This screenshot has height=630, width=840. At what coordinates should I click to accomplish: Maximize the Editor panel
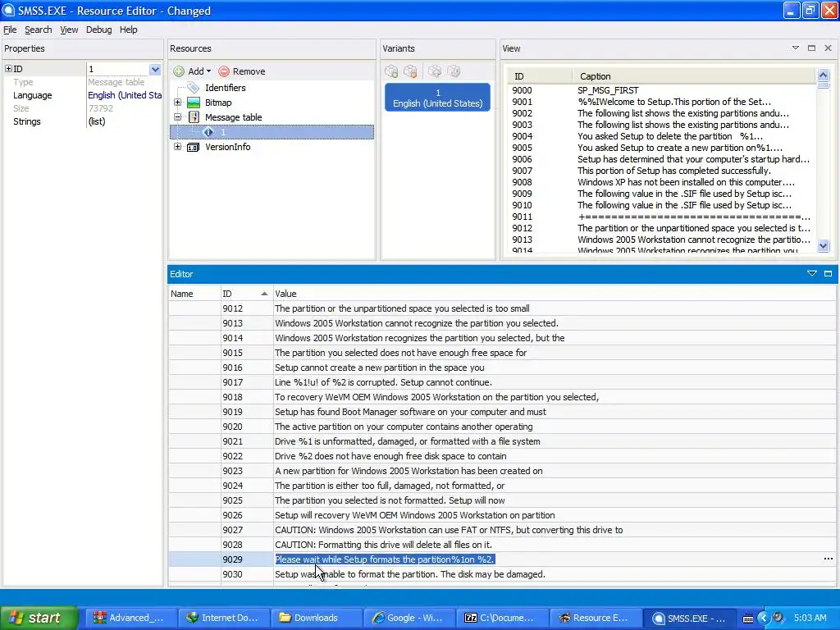828,274
